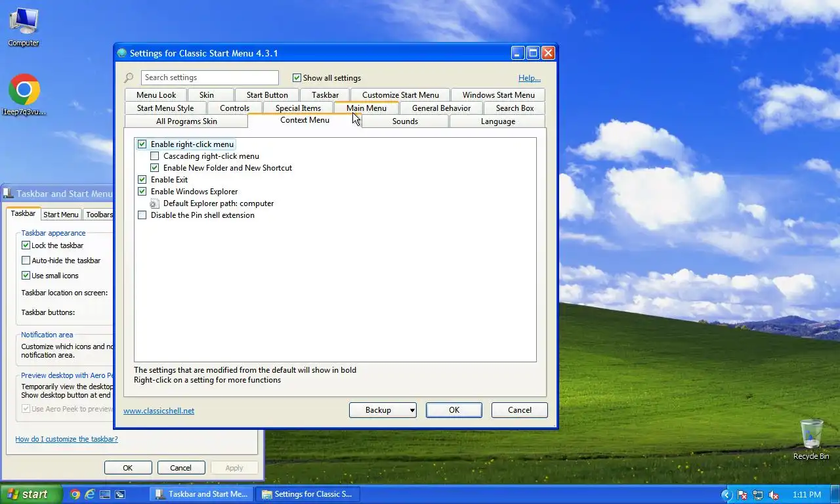The width and height of the screenshot is (840, 504).
Task: Open the Taskbar tab in Classic Start Menu settings
Action: click(325, 95)
